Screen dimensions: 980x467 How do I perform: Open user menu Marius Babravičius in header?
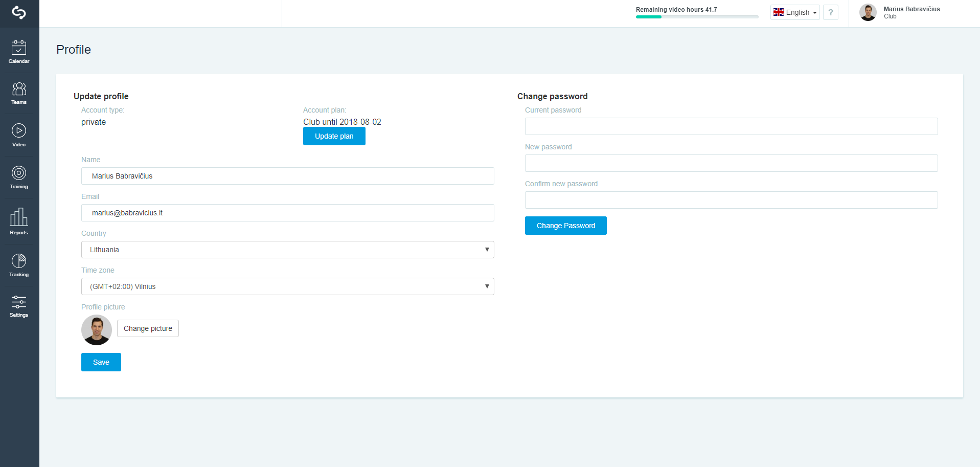(900, 12)
